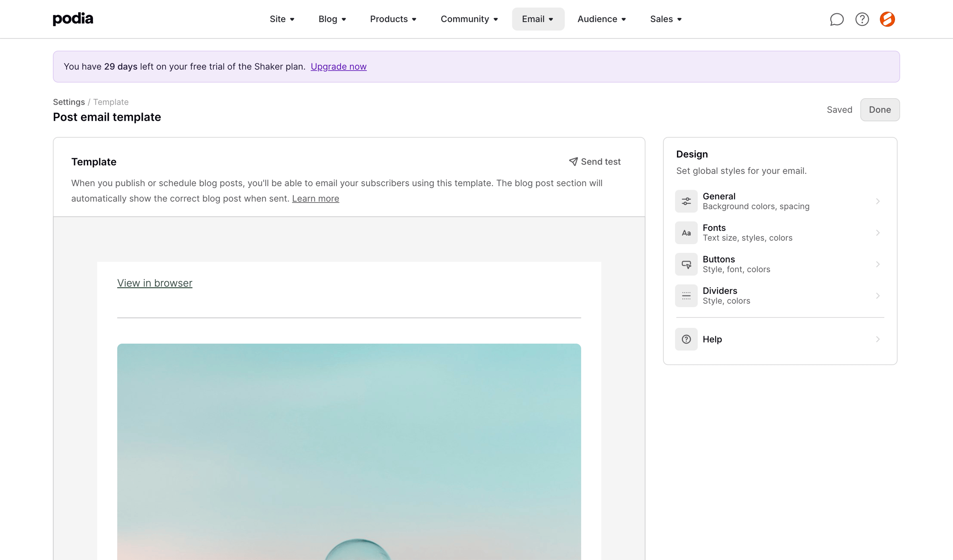Open the Products dropdown menu
The image size is (953, 560).
[x=393, y=19]
